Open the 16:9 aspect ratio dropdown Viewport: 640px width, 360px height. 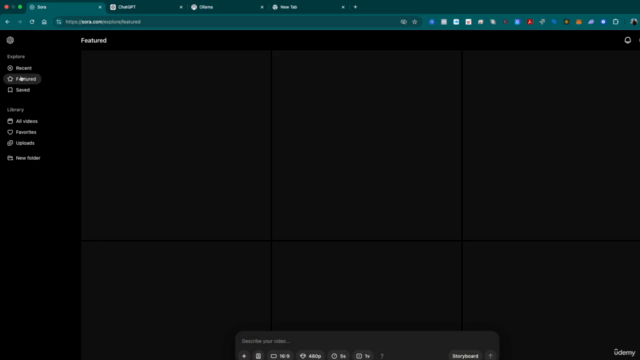pyautogui.click(x=280, y=356)
